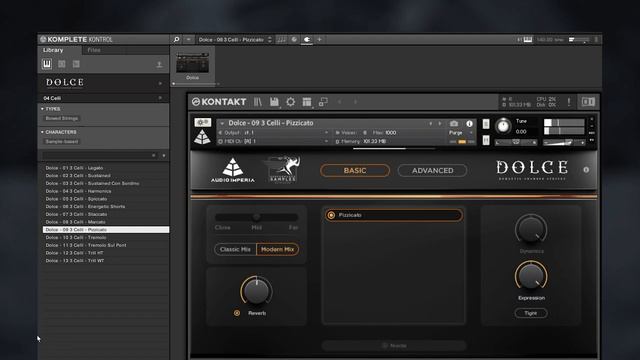Collapse the CHARACTERS section
This screenshot has height=360, width=640.
pyautogui.click(x=42, y=132)
